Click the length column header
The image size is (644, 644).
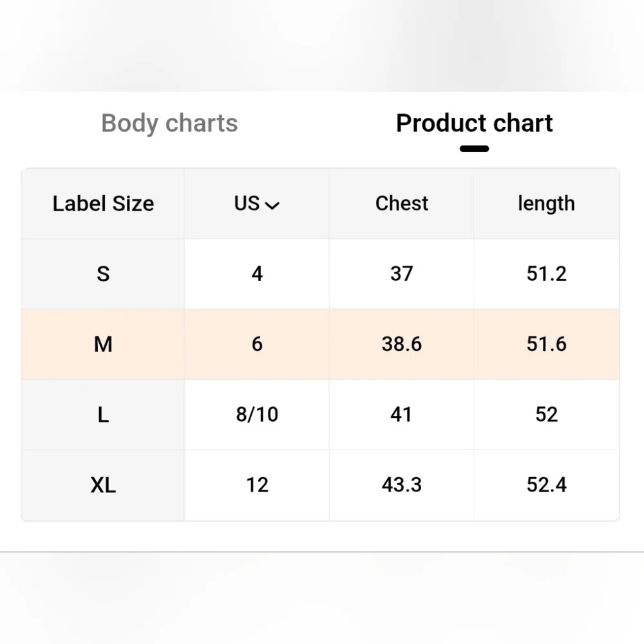click(546, 204)
